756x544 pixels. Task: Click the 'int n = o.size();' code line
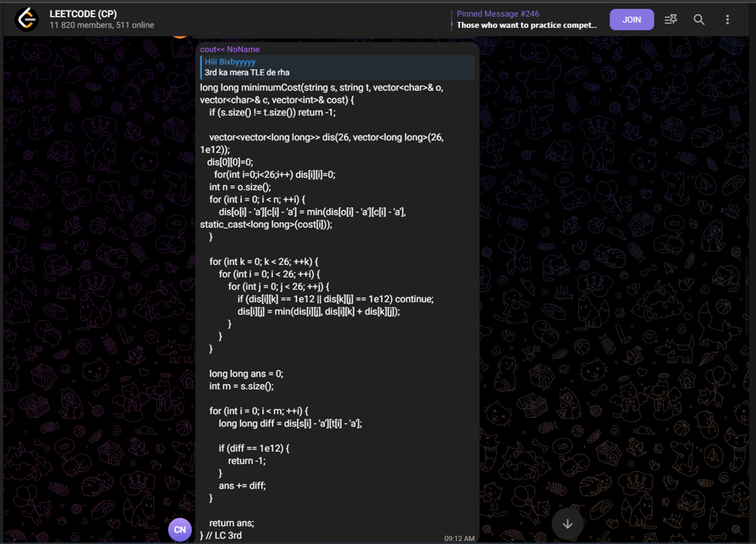[x=240, y=187]
